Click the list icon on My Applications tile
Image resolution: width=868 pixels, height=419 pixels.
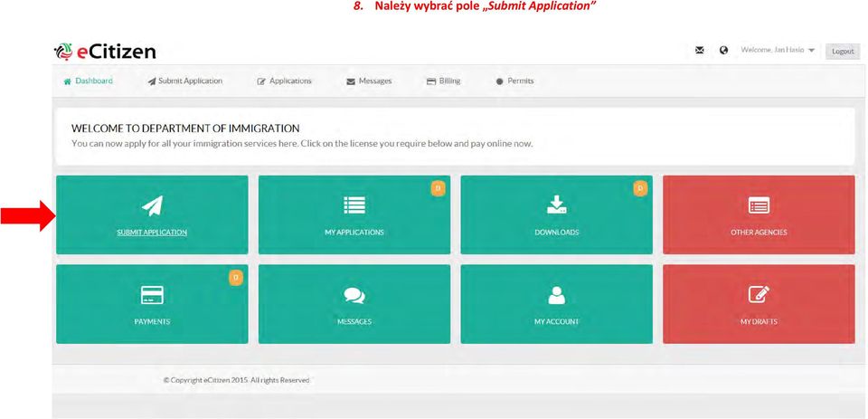click(x=354, y=205)
